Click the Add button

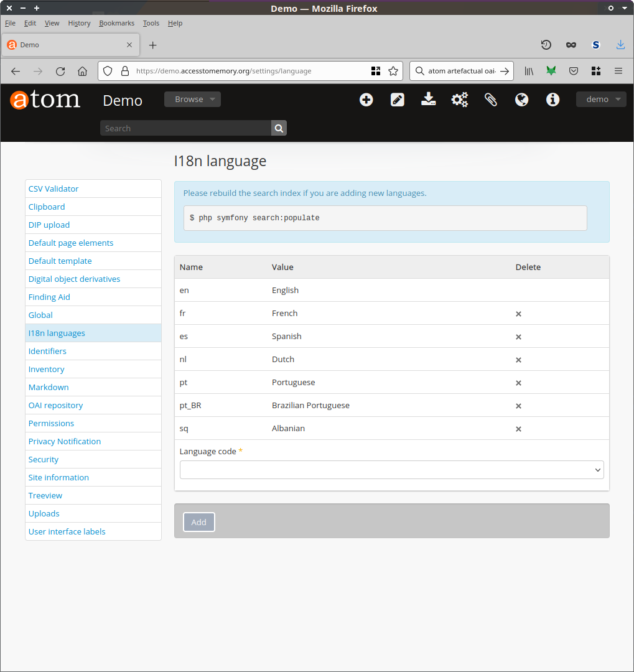tap(198, 522)
